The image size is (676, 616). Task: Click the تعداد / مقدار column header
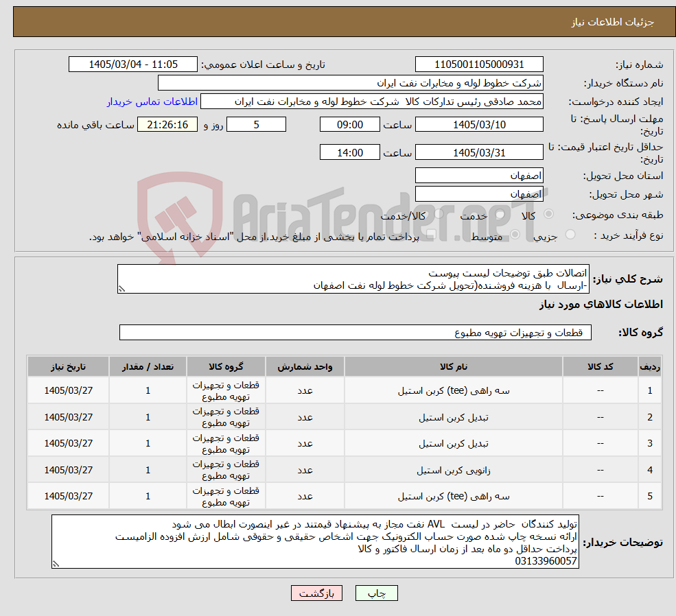point(148,366)
